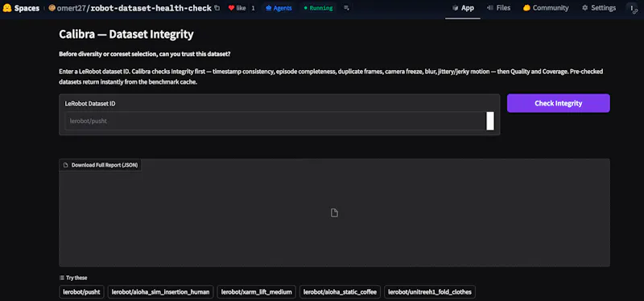Like this space with the heart icon
Screen dimensions: 644x301
tap(232, 8)
